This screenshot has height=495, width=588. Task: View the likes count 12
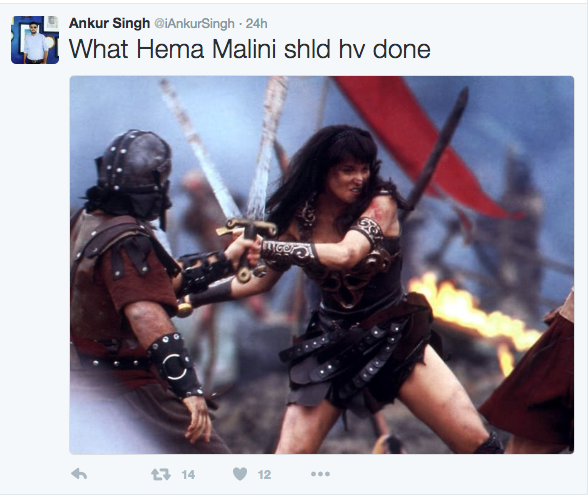[x=264, y=475]
